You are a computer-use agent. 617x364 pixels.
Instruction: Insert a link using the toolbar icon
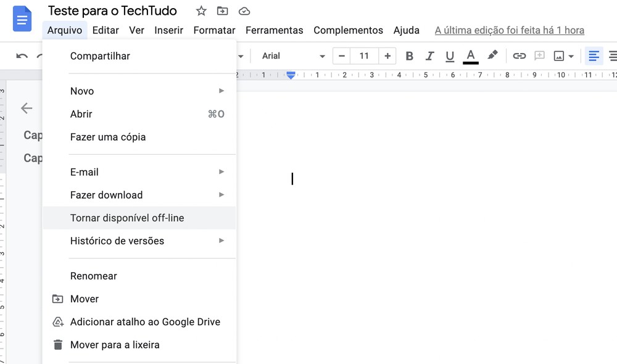point(520,56)
